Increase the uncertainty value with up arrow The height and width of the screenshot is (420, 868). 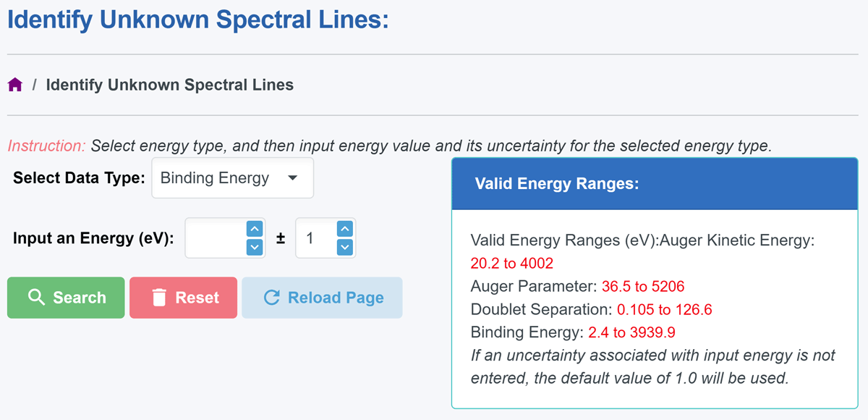pyautogui.click(x=345, y=229)
